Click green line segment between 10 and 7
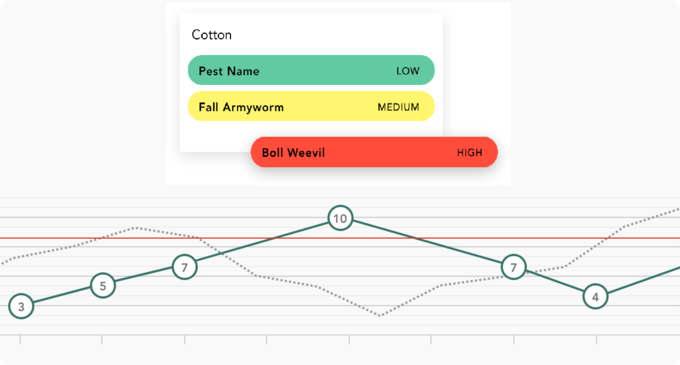680x365 pixels. click(427, 242)
